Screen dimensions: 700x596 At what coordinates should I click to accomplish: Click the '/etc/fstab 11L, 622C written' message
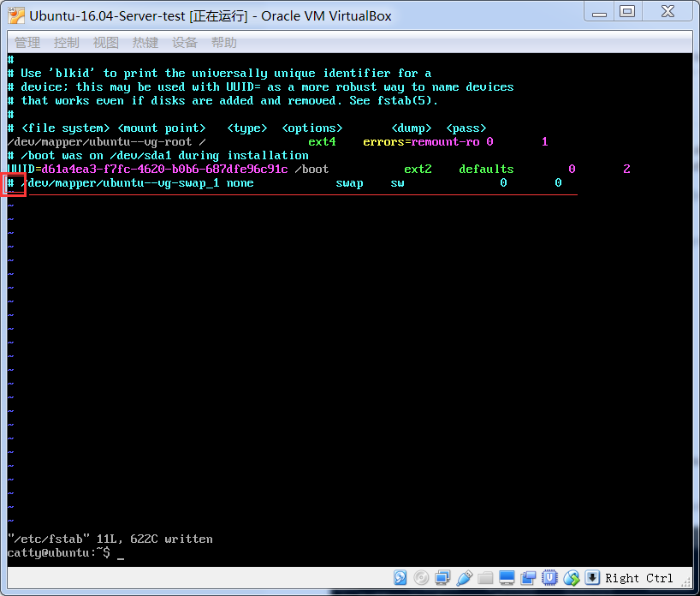tap(110, 539)
